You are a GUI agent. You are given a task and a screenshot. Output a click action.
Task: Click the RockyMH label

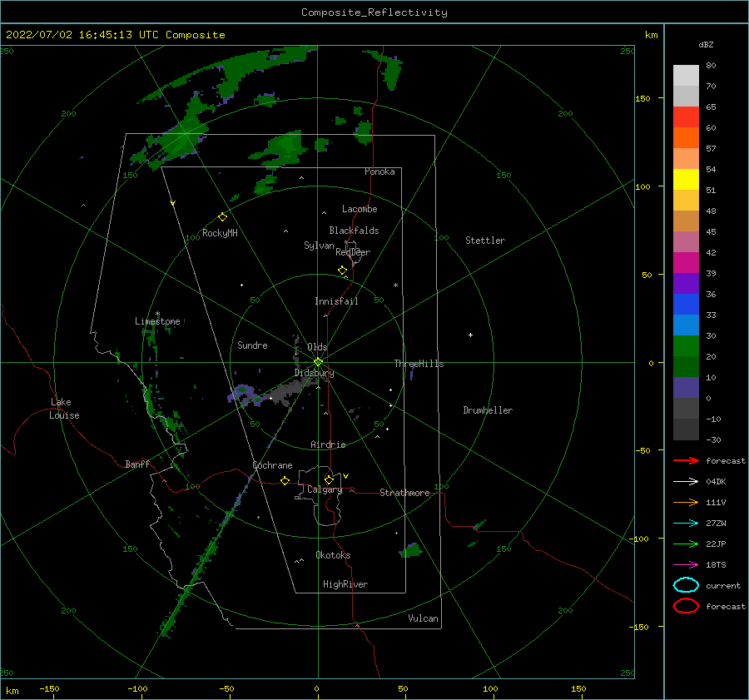click(220, 233)
